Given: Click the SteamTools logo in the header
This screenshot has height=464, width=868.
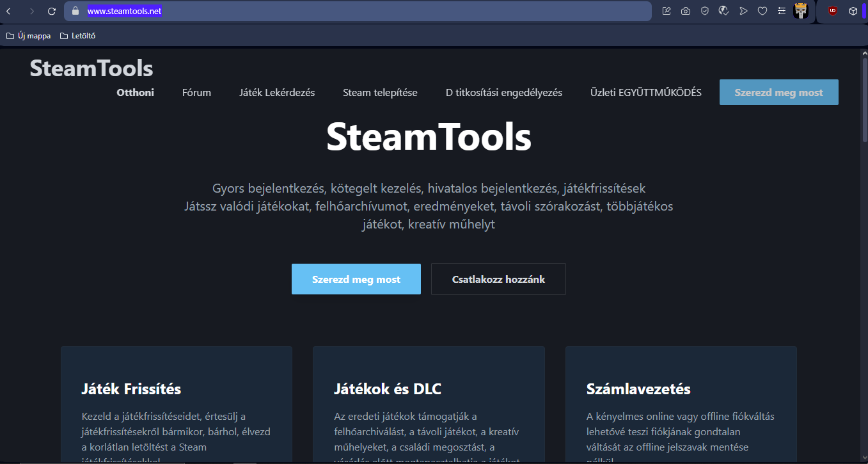Looking at the screenshot, I should tap(91, 68).
